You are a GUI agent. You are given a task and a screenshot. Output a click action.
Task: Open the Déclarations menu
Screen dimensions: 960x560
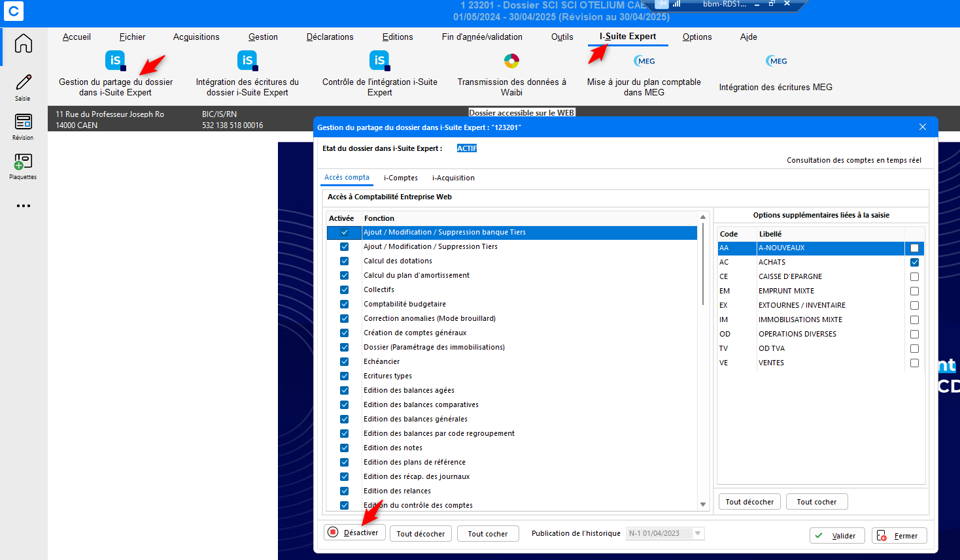pos(330,37)
